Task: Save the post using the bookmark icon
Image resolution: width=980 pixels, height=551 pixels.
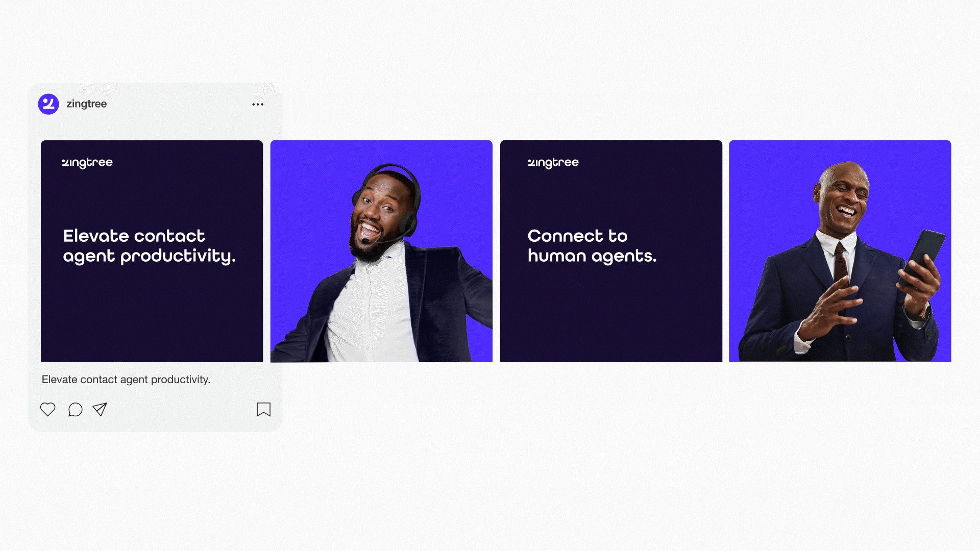Action: 264,409
